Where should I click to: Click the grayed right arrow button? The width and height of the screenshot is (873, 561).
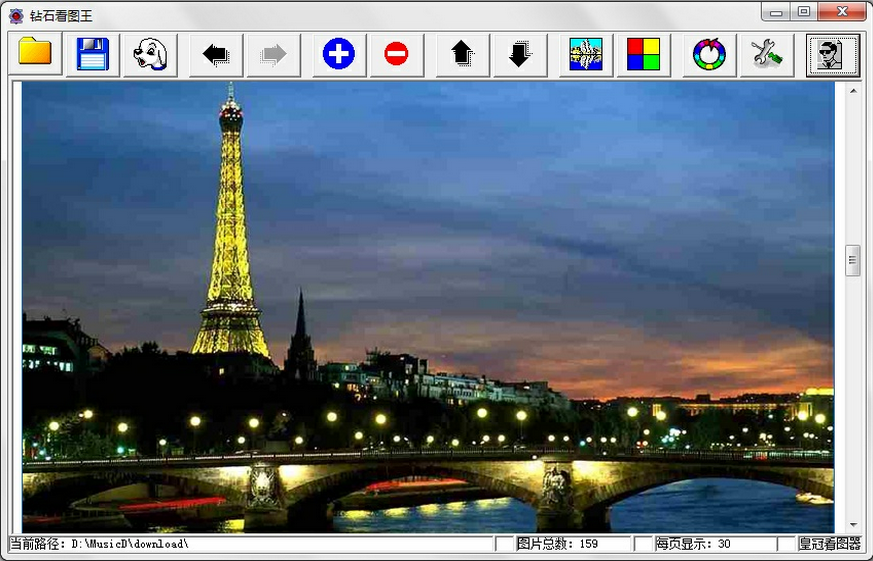(273, 54)
